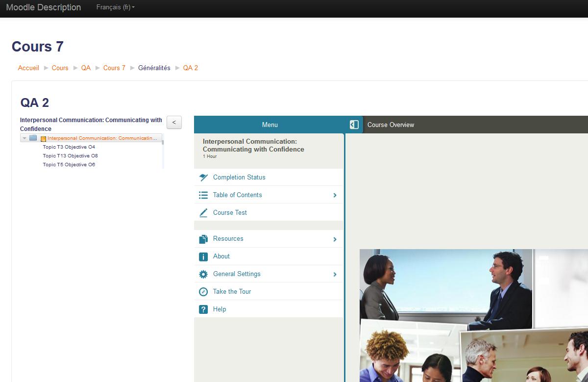Expand the General Settings chevron

(x=335, y=275)
